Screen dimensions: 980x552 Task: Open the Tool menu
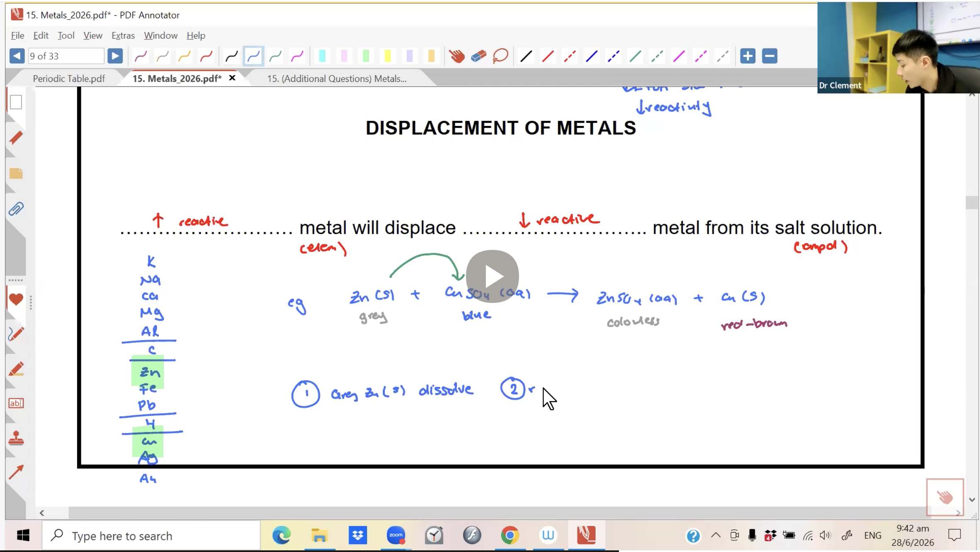(x=66, y=36)
